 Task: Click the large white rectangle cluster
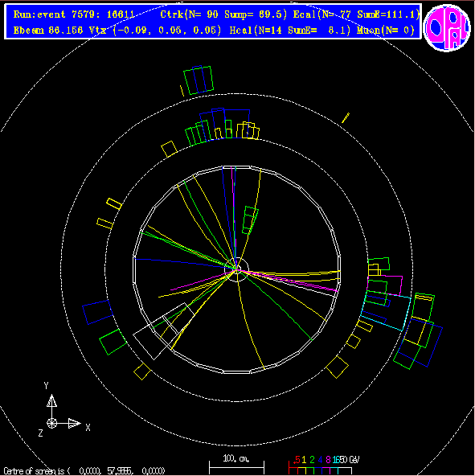click(164, 331)
